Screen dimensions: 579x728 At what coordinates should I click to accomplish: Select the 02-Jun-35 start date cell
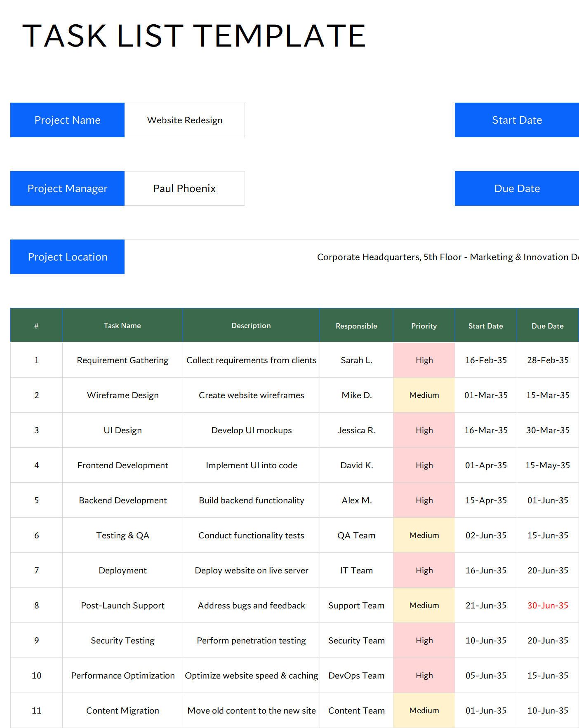(486, 535)
